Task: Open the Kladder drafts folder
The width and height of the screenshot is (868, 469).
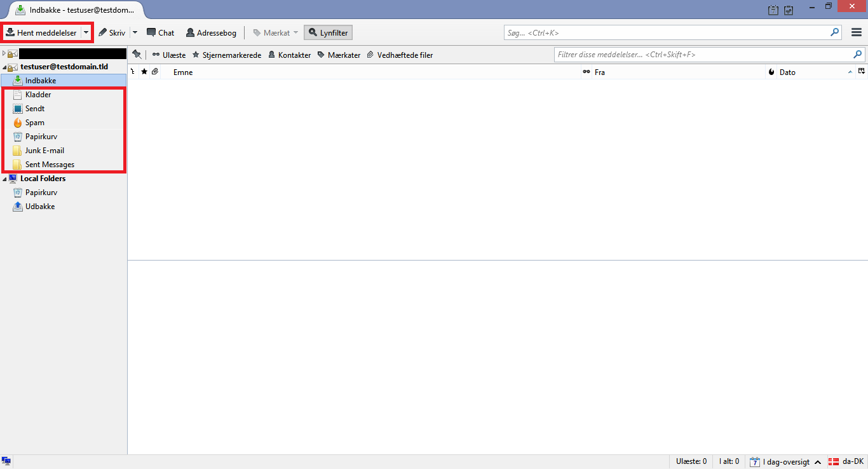Action: click(x=64, y=95)
